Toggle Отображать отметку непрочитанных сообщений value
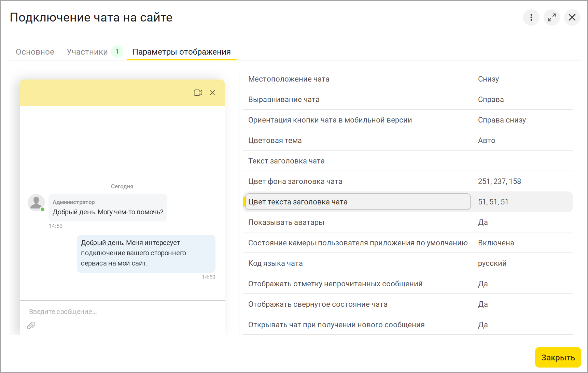The width and height of the screenshot is (588, 373). (x=483, y=284)
